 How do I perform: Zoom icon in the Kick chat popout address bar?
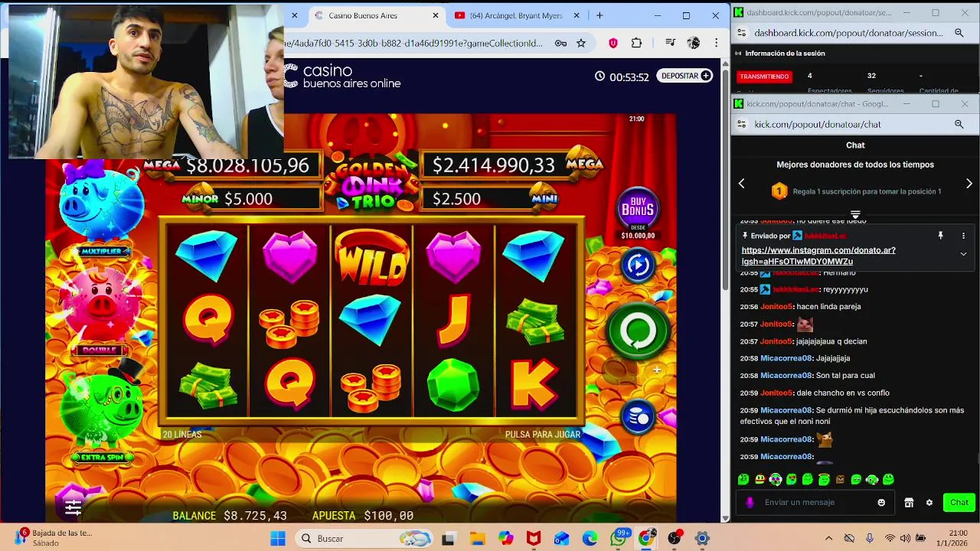point(959,124)
